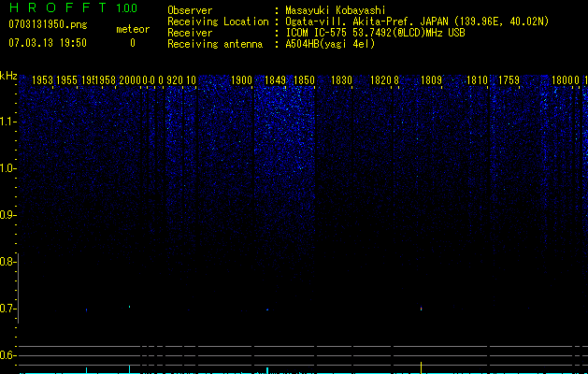Click the date stamp 07.03.13 19:50
The width and height of the screenshot is (588, 374).
(x=48, y=43)
